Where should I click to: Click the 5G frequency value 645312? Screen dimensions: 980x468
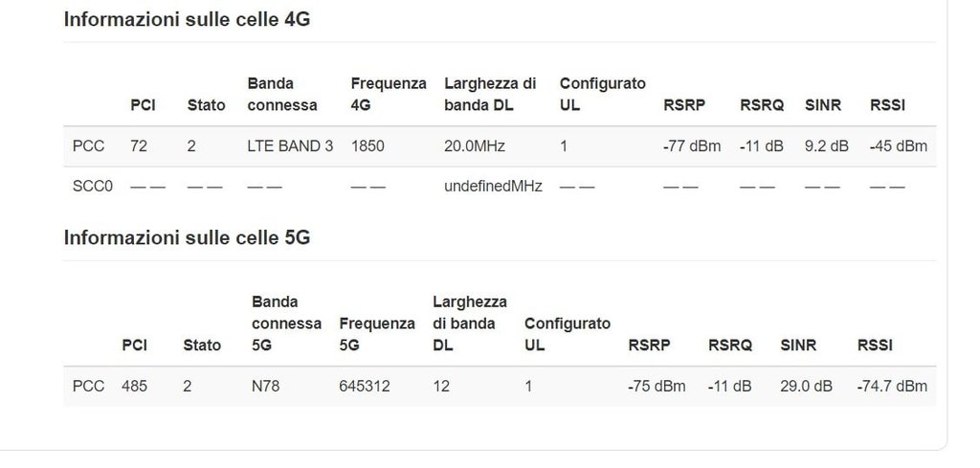365,387
